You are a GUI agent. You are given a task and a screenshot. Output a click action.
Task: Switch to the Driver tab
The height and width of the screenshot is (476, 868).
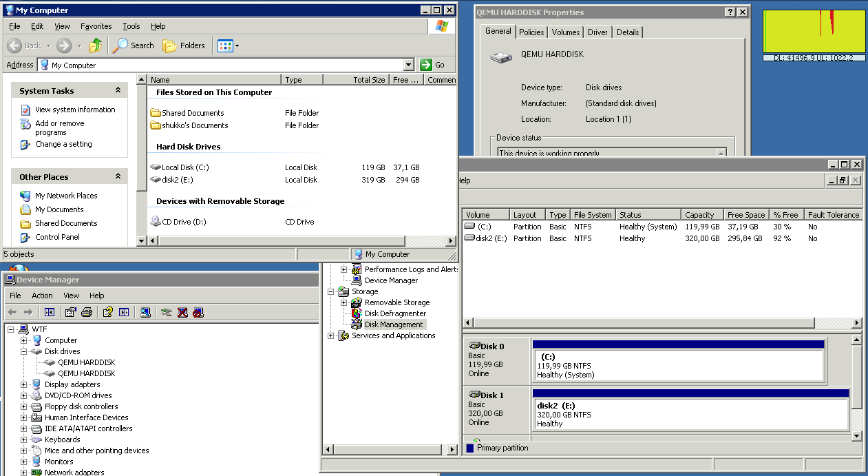[x=597, y=32]
